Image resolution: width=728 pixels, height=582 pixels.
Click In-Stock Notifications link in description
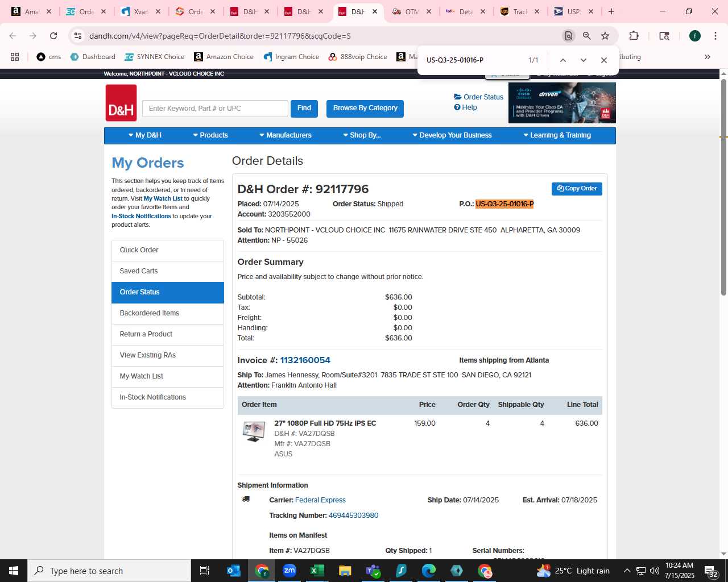click(141, 216)
